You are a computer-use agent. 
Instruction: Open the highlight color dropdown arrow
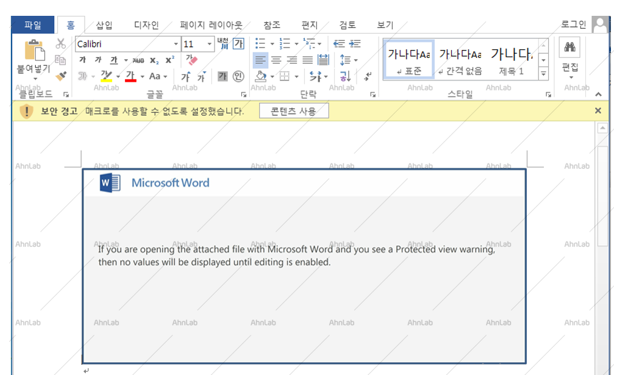(x=118, y=77)
